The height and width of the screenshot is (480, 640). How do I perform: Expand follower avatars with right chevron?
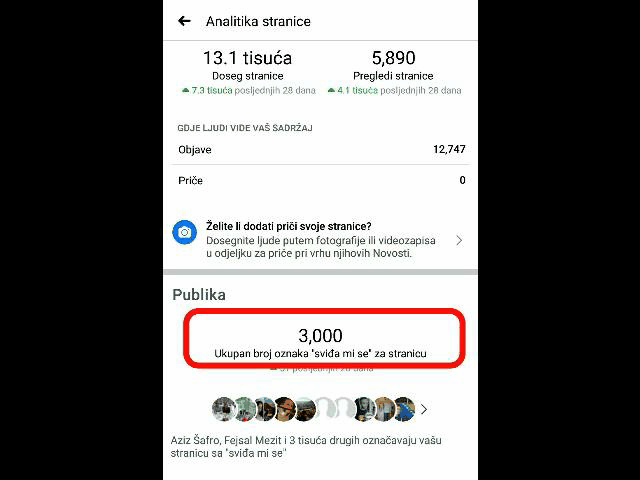pyautogui.click(x=424, y=409)
